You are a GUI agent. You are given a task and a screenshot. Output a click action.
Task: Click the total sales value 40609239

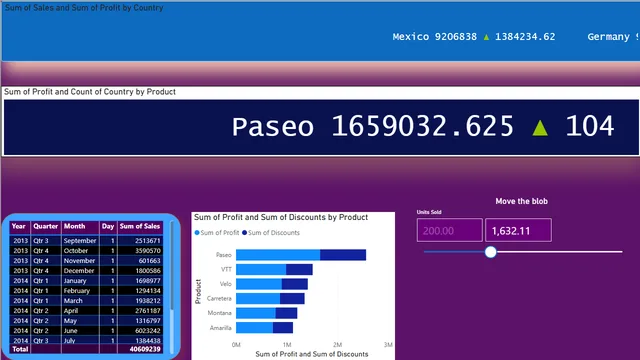click(145, 349)
